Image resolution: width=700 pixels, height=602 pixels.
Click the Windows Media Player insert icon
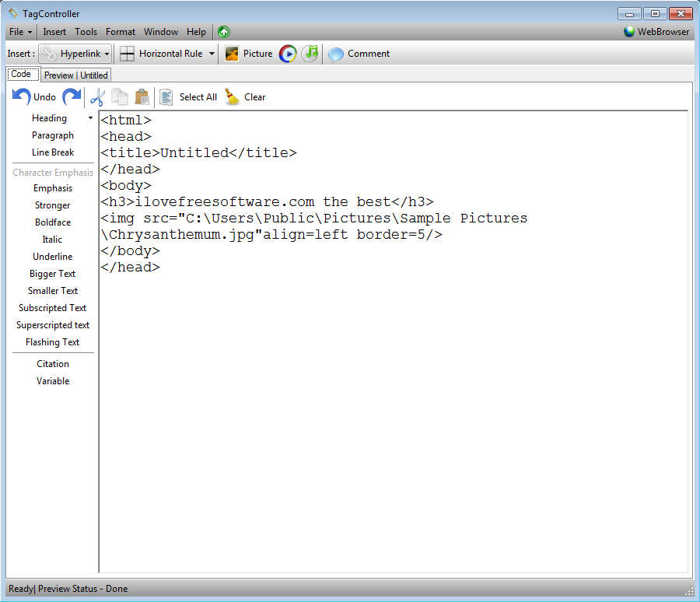tap(288, 53)
